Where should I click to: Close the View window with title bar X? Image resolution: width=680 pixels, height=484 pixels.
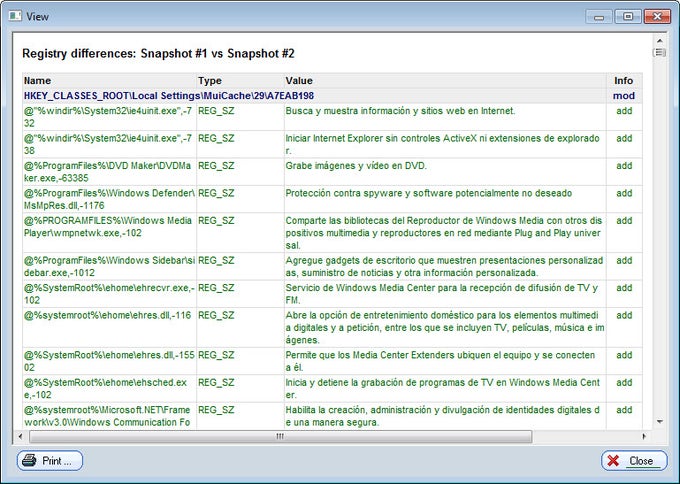657,17
